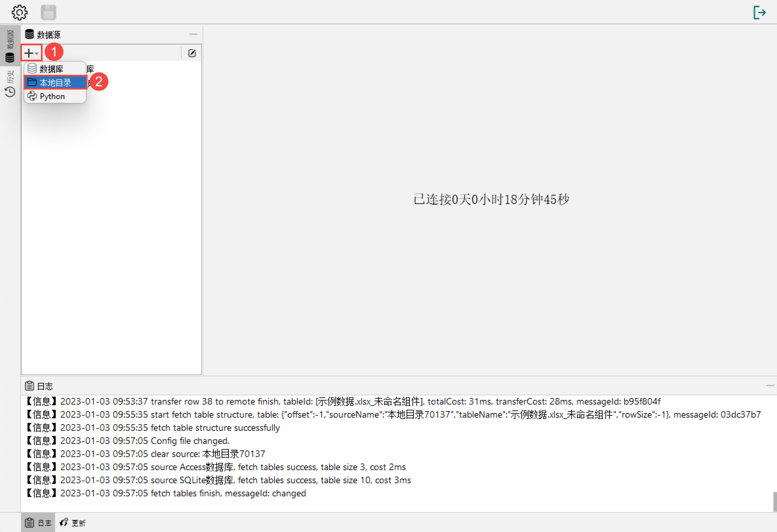Select Python from the add menu
The height and width of the screenshot is (532, 777).
(52, 96)
